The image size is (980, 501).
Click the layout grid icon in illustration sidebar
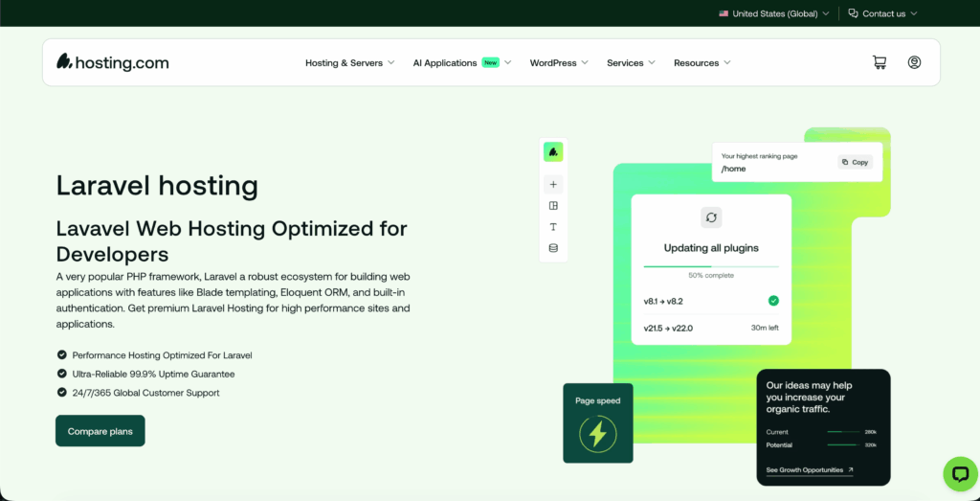pyautogui.click(x=553, y=206)
